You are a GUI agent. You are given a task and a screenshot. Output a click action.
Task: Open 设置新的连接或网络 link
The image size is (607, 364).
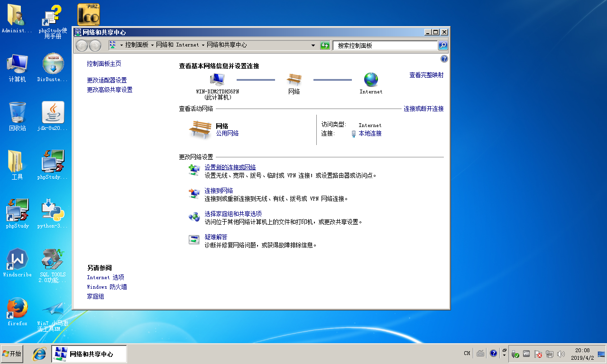(230, 167)
